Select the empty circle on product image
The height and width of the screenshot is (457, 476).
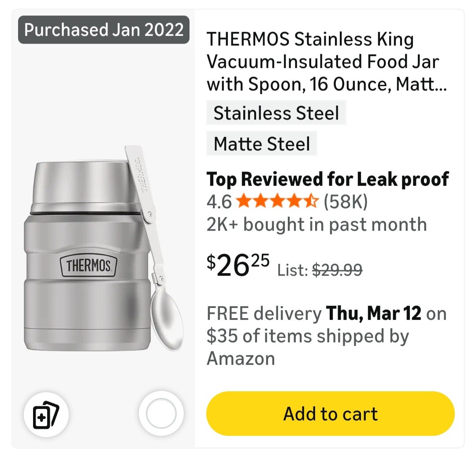pyautogui.click(x=161, y=414)
